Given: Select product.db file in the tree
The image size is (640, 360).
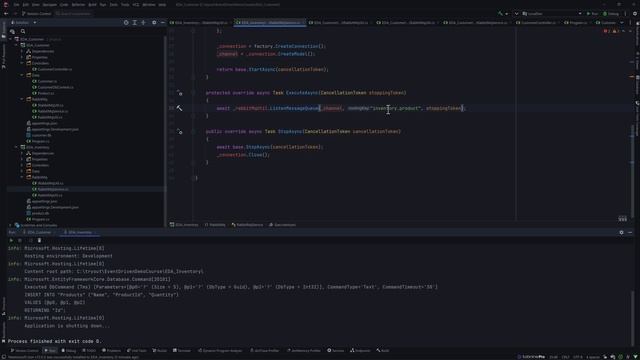Looking at the screenshot, I should coord(38,213).
